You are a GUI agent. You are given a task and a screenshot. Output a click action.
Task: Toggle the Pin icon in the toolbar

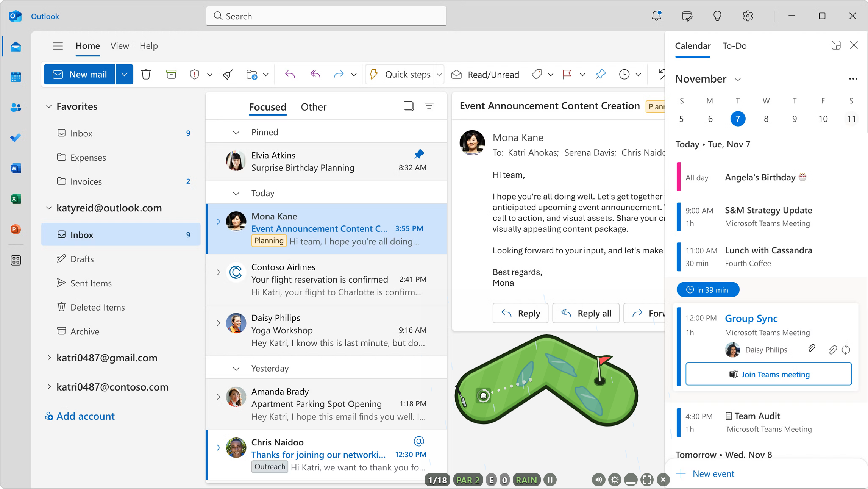[601, 74]
